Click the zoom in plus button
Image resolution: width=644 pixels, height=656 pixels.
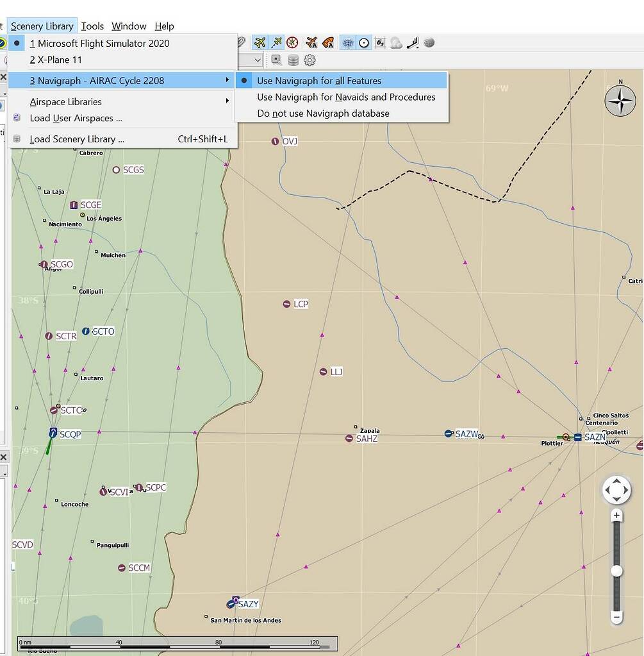click(616, 515)
